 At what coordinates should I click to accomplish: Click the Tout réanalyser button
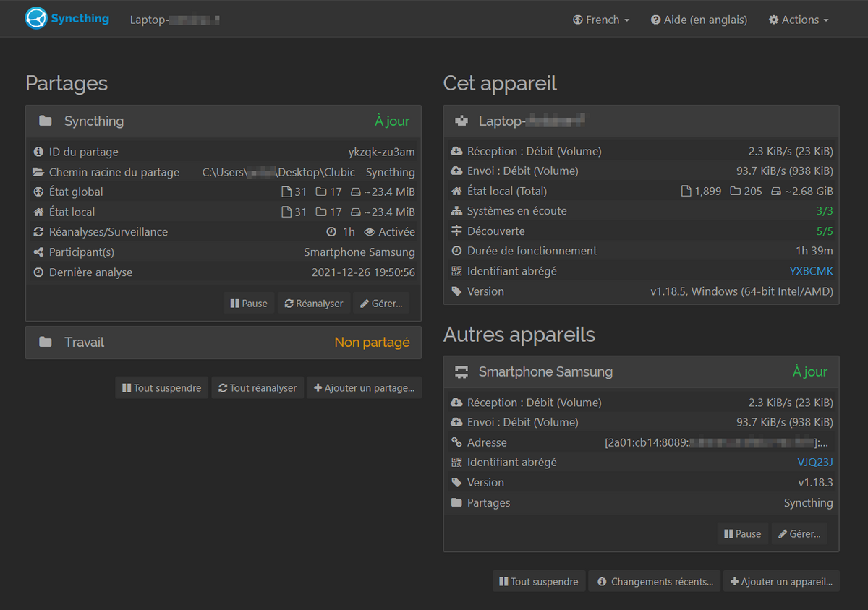258,388
